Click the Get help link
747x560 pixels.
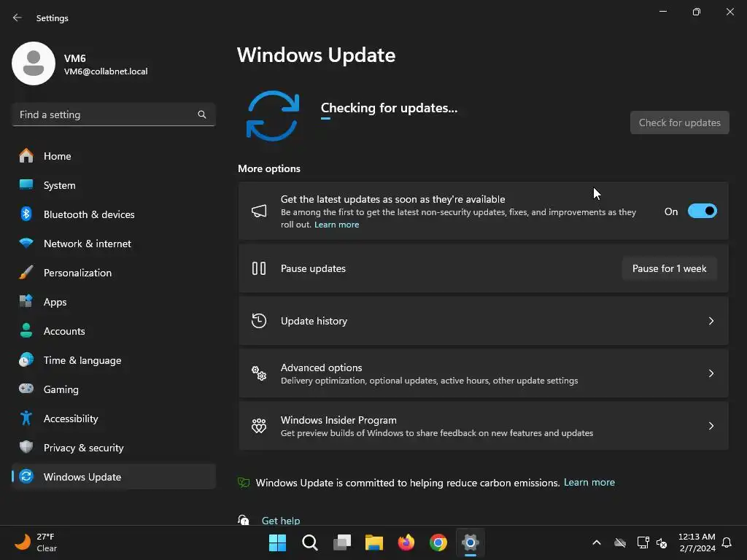(281, 521)
